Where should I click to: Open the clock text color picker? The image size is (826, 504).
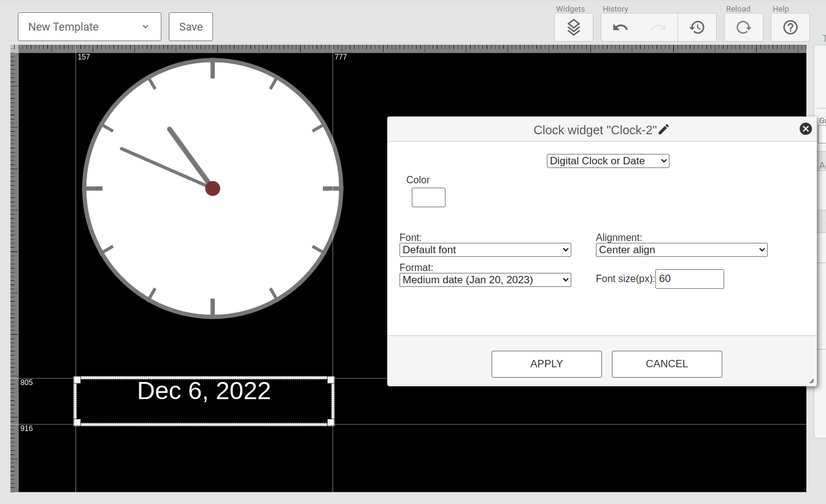(x=428, y=197)
